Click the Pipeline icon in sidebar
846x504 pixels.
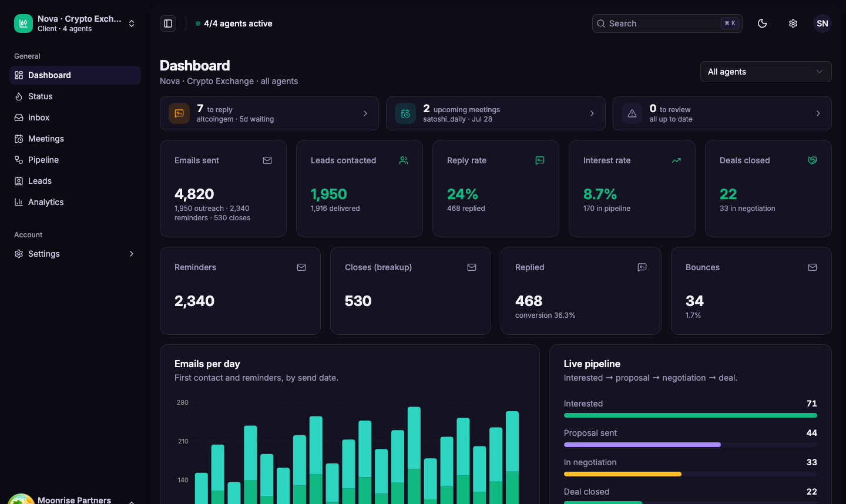pos(19,160)
